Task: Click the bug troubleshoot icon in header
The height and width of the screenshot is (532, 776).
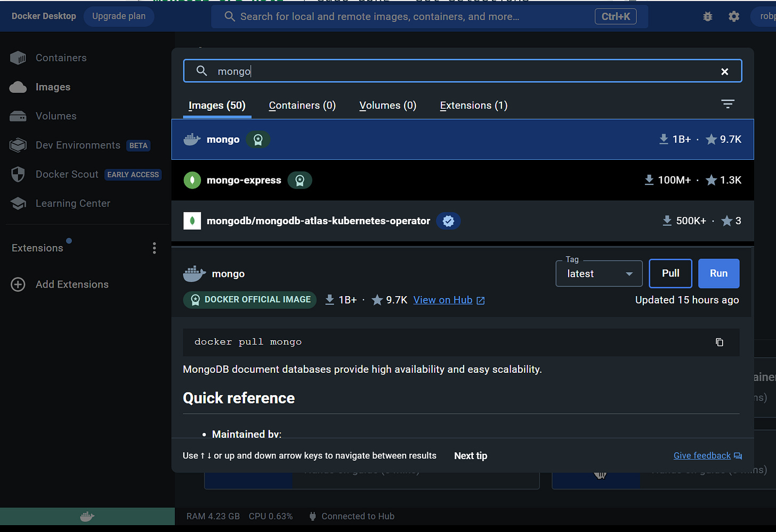Action: [708, 17]
